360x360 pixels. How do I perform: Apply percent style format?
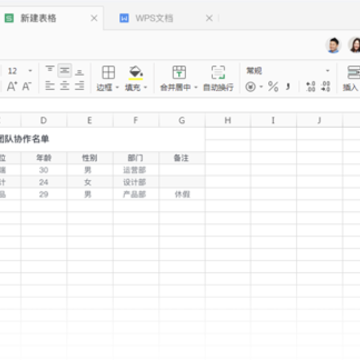(273, 87)
